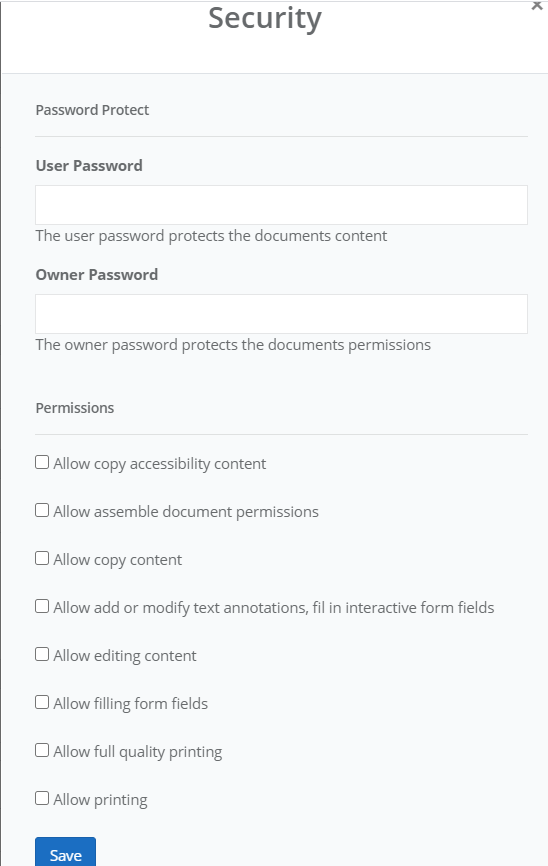The width and height of the screenshot is (548, 866).
Task: Focus the Owner Password text box
Action: point(281,314)
